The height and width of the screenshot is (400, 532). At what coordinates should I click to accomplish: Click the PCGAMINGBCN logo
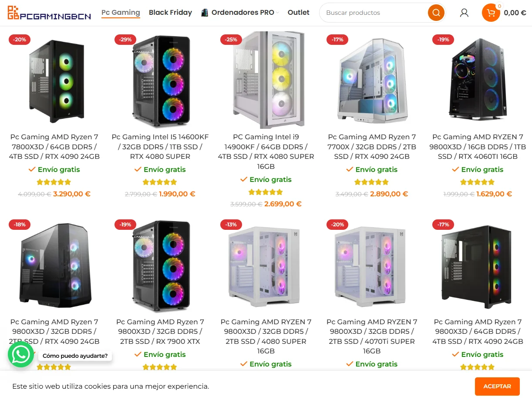49,13
